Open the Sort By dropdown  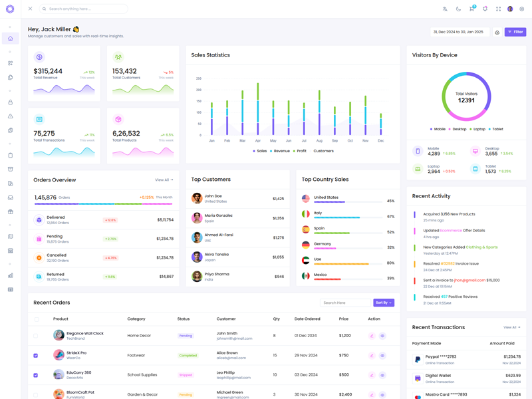pos(384,303)
